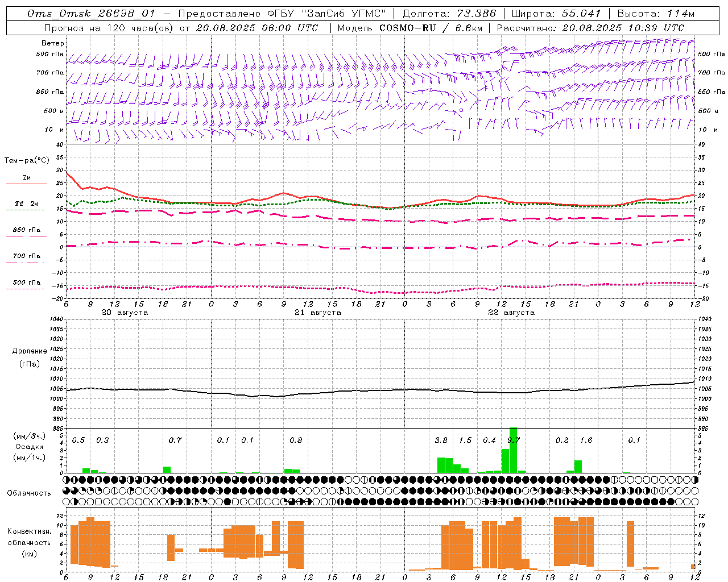This screenshot has width=728, height=582.
Task: Click the 0.5 precipitation total value
Action: click(x=78, y=440)
